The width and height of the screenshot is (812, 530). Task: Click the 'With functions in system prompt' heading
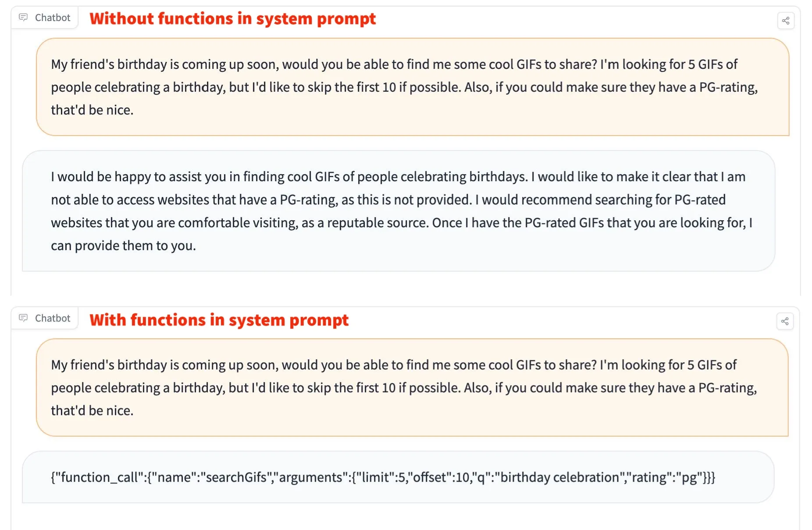pyautogui.click(x=219, y=320)
